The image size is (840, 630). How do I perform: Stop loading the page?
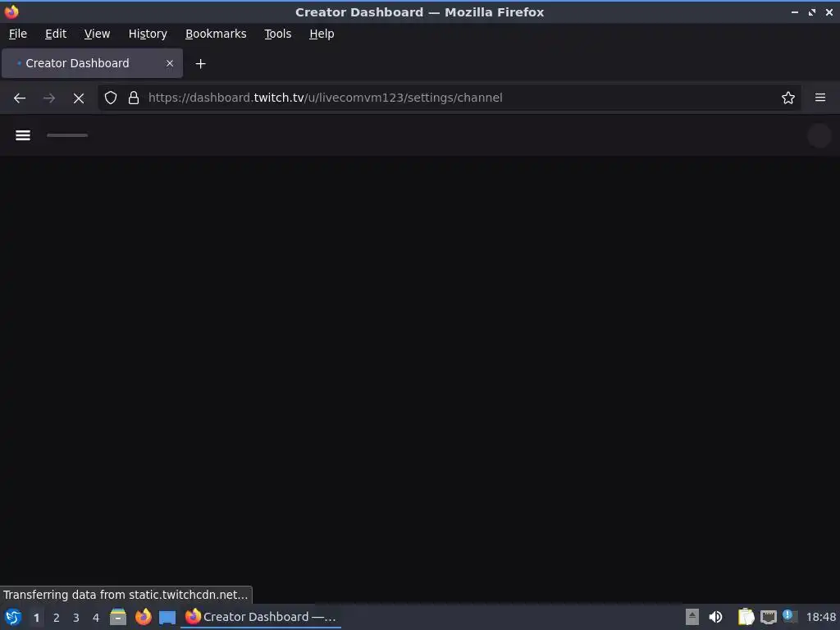[x=79, y=98]
